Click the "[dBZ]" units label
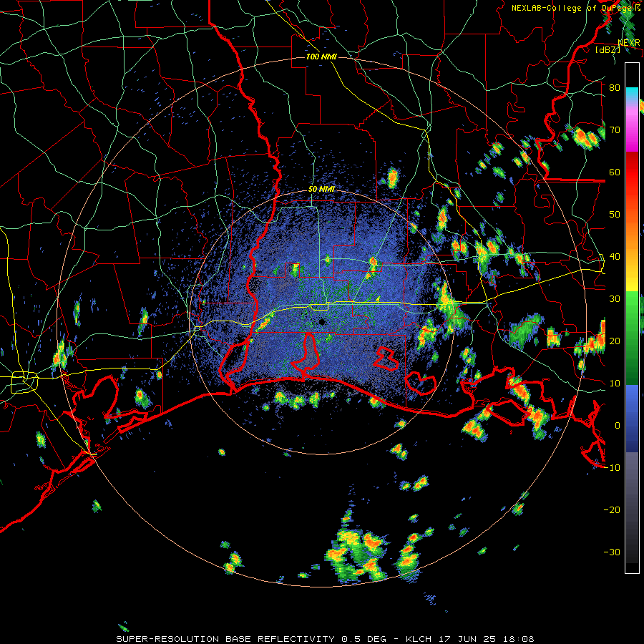Image resolution: width=644 pixels, height=644 pixels. click(608, 49)
